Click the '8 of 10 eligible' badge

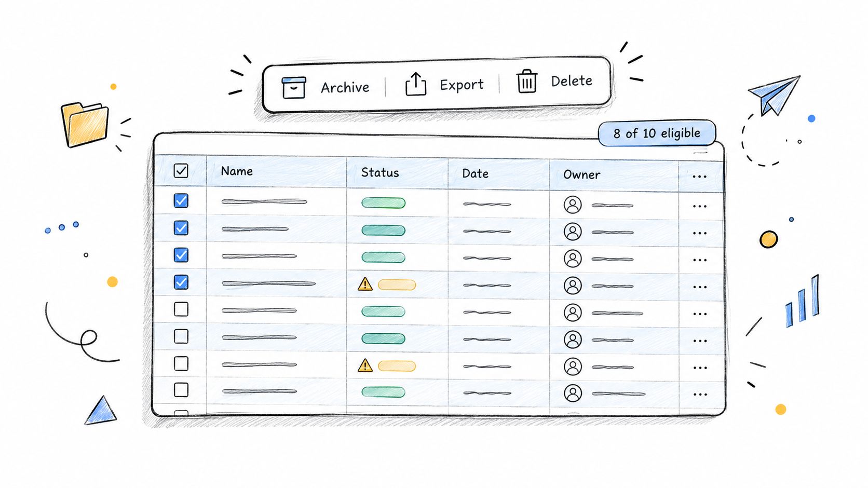(x=657, y=133)
